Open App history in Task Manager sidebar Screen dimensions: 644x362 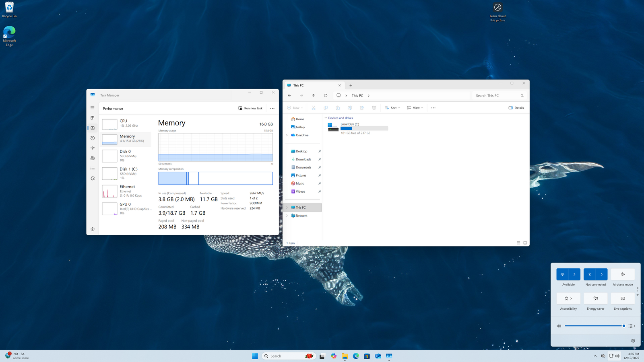(x=93, y=138)
